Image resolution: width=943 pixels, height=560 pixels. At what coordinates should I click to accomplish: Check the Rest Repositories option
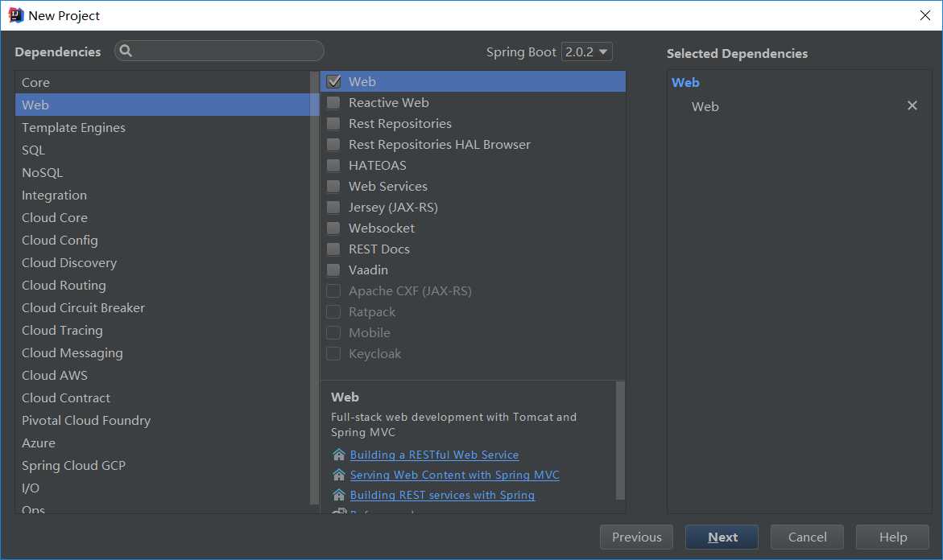tap(333, 124)
